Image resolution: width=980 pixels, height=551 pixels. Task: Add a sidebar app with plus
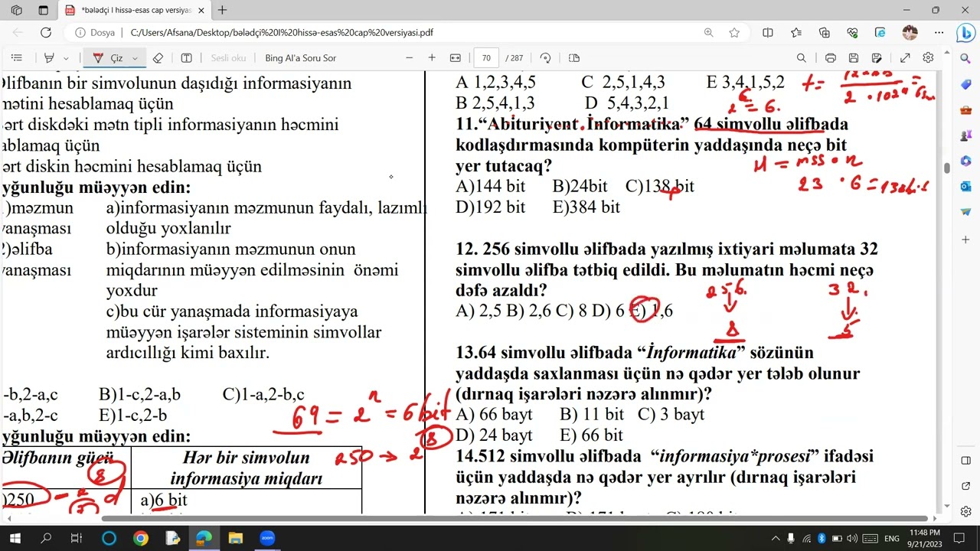[x=966, y=240]
